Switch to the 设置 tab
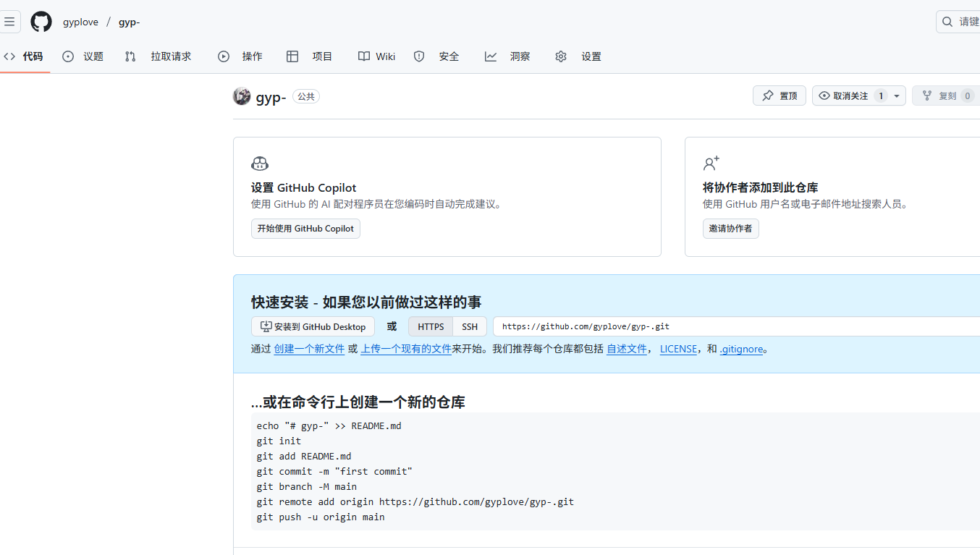The width and height of the screenshot is (980, 555). [x=578, y=56]
